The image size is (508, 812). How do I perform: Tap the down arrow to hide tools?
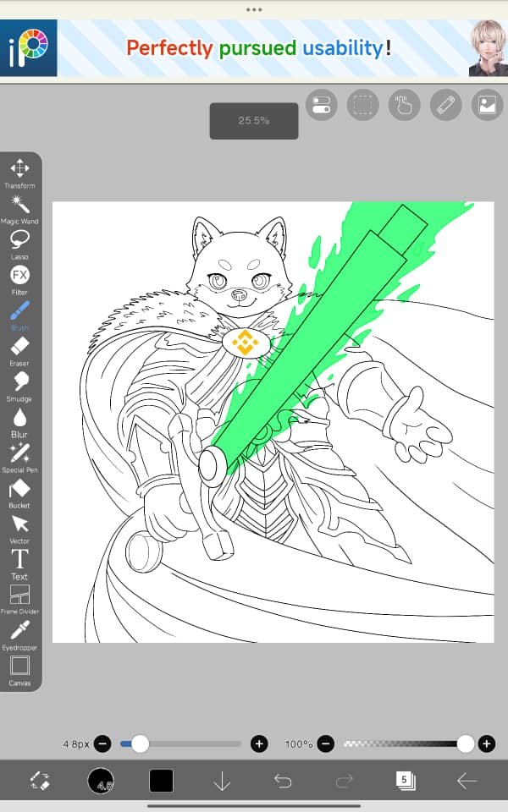tap(222, 781)
